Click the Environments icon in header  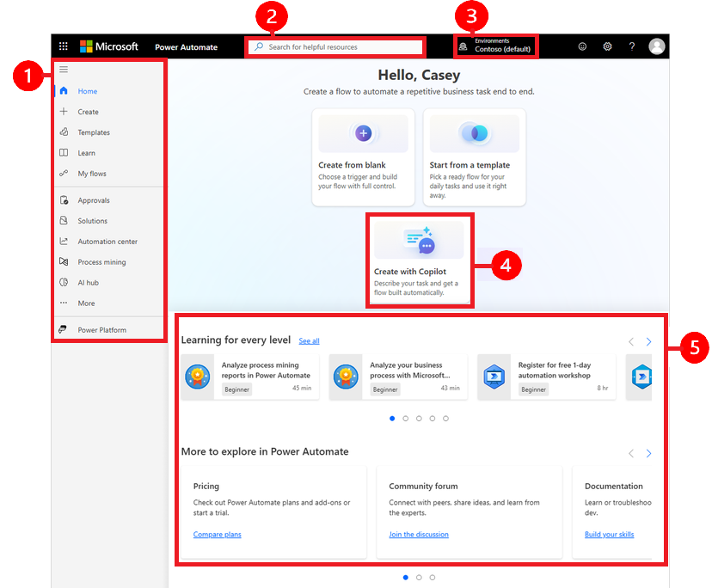pos(463,46)
